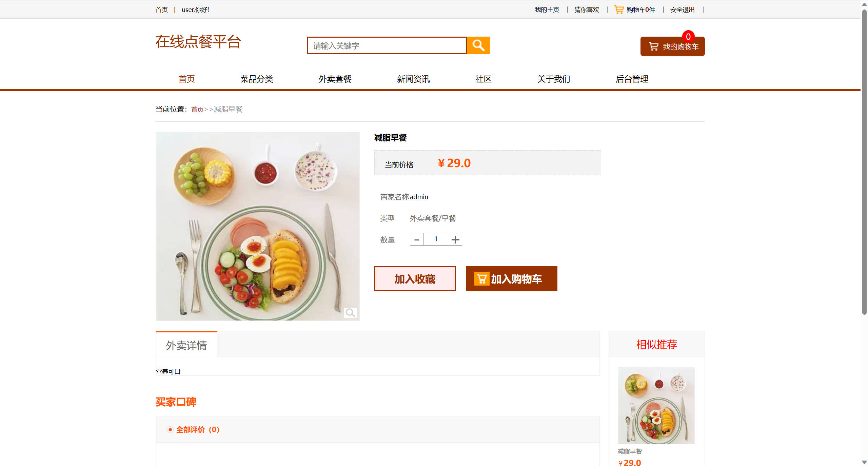This screenshot has width=868, height=466.
Task: Click the orange search magnifier icon
Action: (x=478, y=45)
